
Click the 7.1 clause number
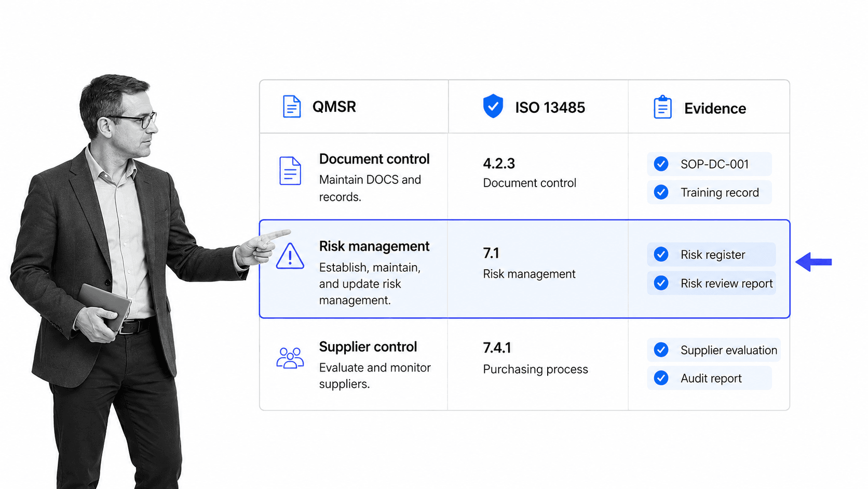coord(491,253)
